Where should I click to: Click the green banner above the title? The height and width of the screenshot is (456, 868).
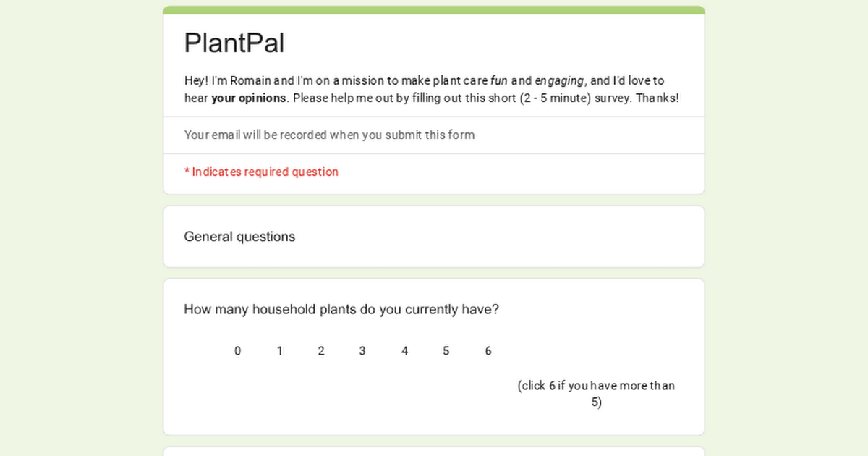[x=434, y=10]
